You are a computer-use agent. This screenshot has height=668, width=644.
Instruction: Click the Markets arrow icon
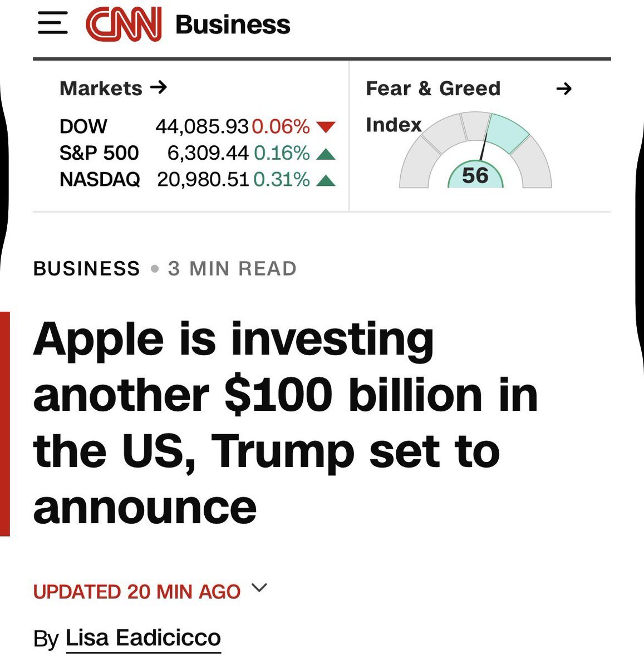tap(159, 87)
